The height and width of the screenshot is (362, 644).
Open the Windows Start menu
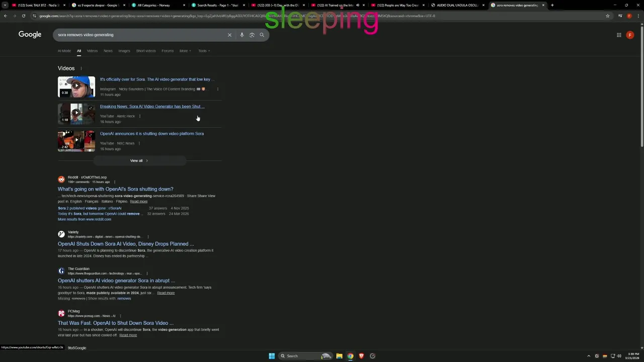(x=272, y=356)
